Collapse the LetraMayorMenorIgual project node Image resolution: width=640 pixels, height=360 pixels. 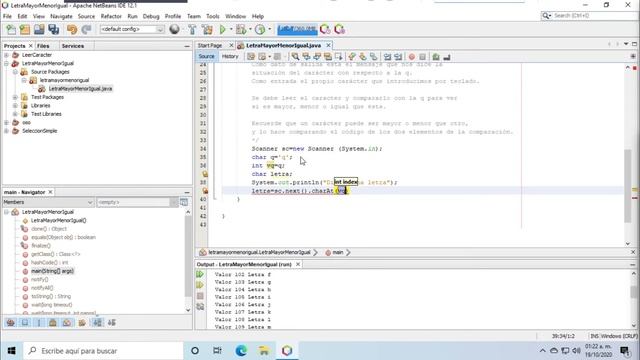coord(6,63)
